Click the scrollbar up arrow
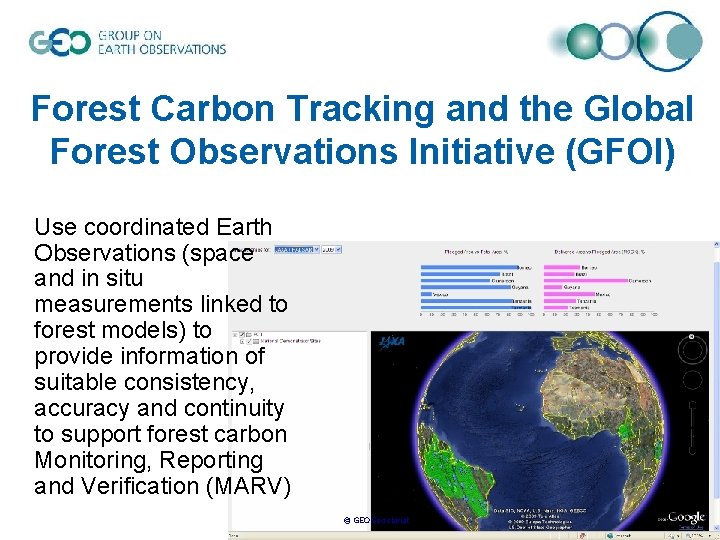 716,245
